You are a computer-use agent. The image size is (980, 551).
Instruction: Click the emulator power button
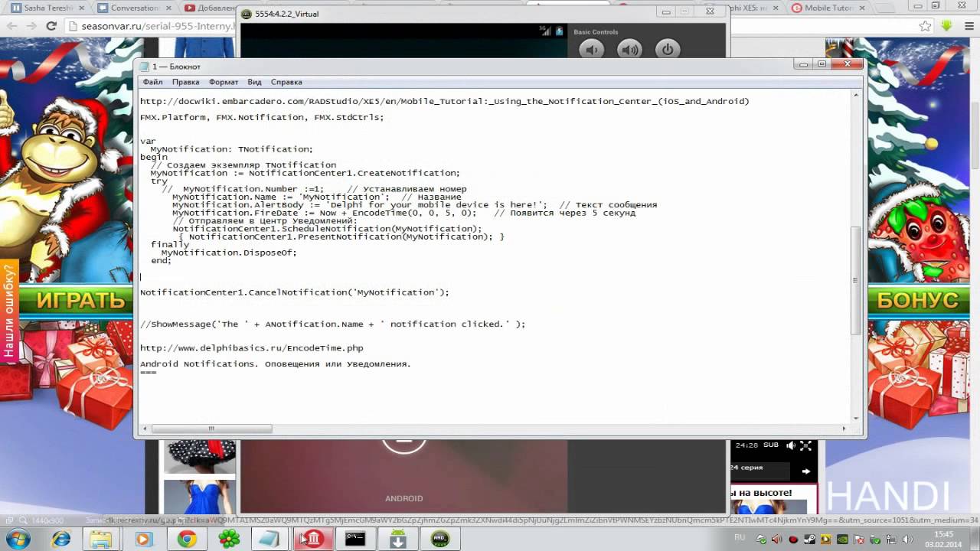[668, 51]
